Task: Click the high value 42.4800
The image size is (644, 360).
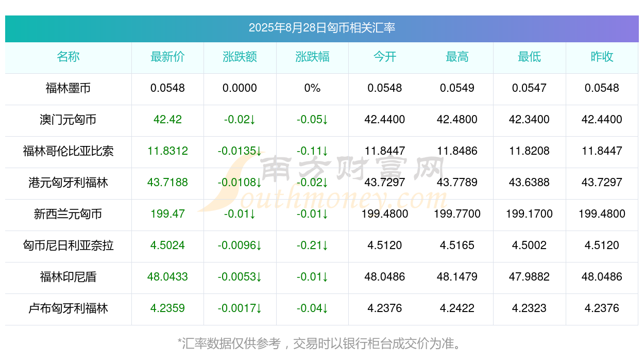Action: (457, 120)
